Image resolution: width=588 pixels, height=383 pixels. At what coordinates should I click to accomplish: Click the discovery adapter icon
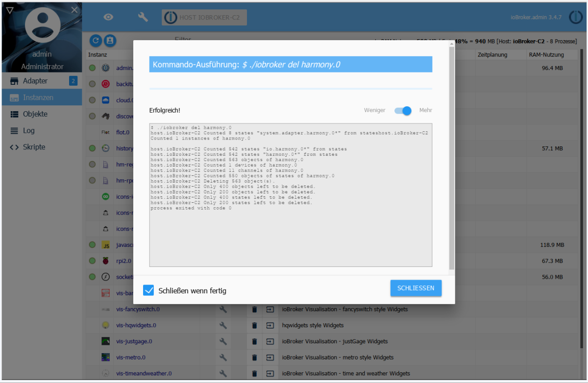(105, 116)
